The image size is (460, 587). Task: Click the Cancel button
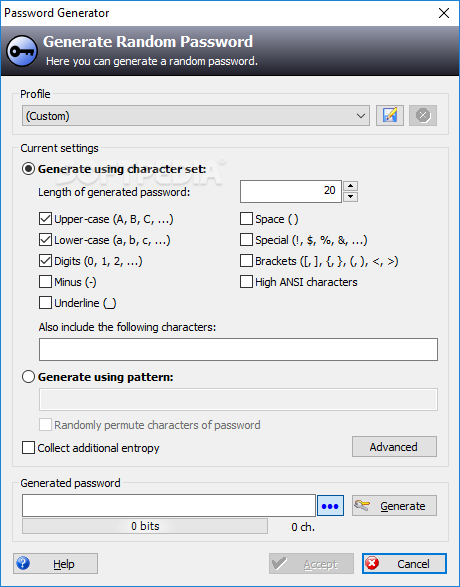(x=404, y=563)
